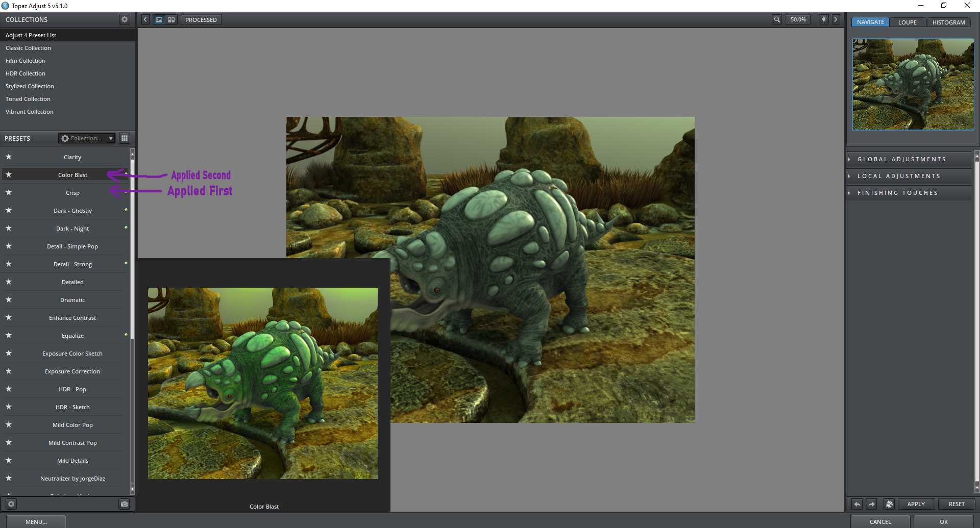Click the Cancel button
980x528 pixels.
[x=880, y=521]
